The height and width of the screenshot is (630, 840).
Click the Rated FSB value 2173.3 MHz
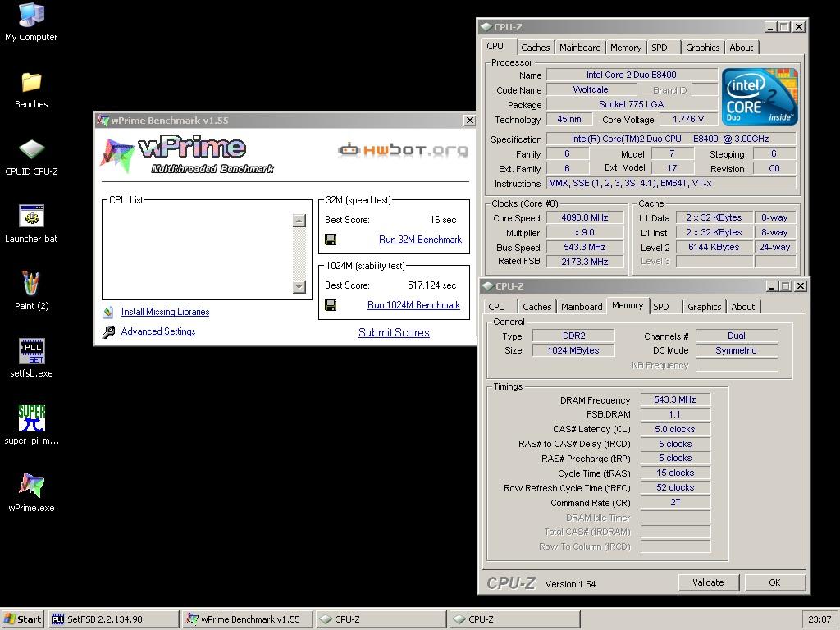tap(584, 262)
